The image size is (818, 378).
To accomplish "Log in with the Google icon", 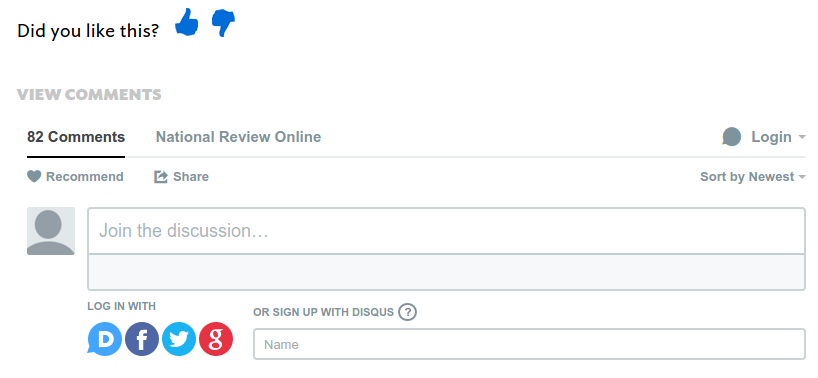I will (x=216, y=339).
